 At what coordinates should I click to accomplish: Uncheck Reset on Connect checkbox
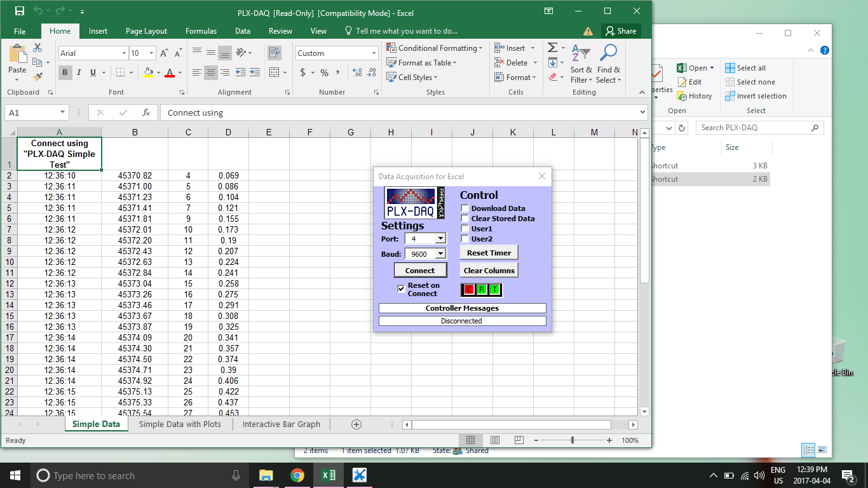401,288
